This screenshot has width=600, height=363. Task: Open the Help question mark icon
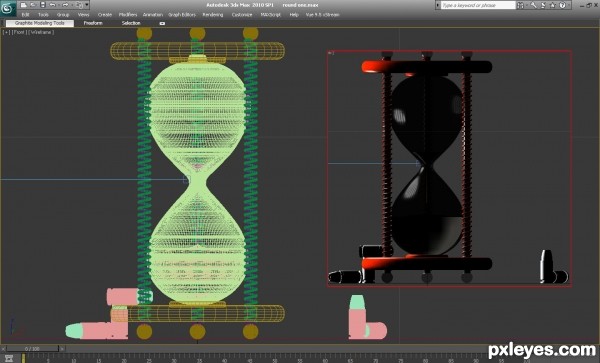pos(562,5)
